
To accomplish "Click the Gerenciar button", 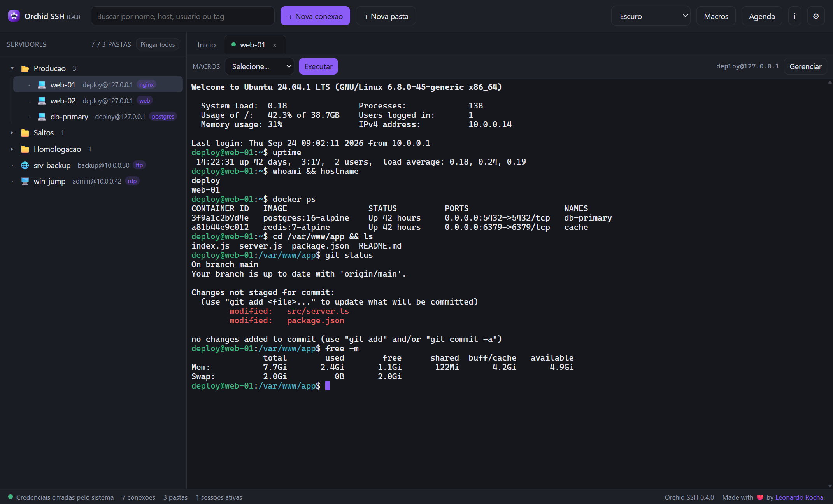I will click(x=805, y=66).
